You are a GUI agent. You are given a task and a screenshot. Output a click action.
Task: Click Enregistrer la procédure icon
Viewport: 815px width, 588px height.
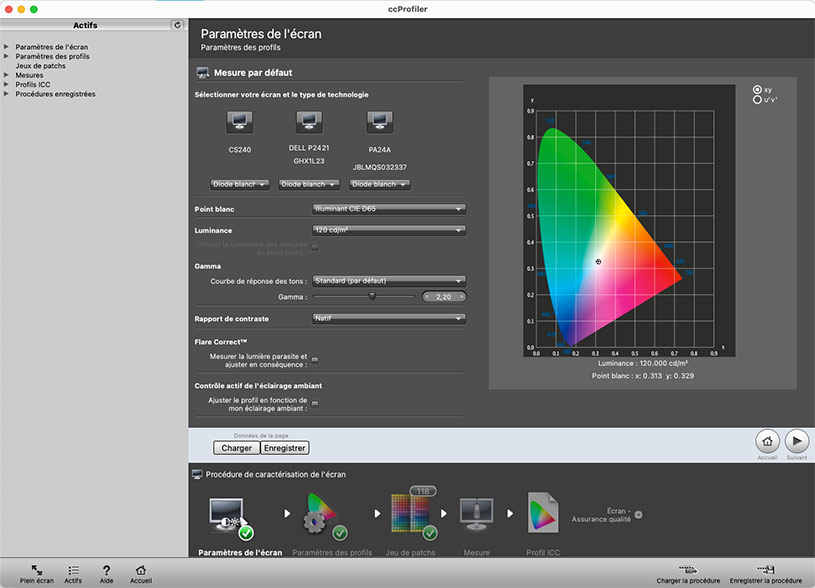pyautogui.click(x=766, y=570)
